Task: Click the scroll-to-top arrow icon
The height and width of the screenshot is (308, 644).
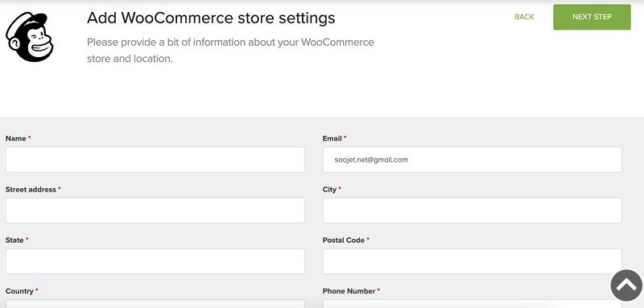Action: [x=626, y=285]
